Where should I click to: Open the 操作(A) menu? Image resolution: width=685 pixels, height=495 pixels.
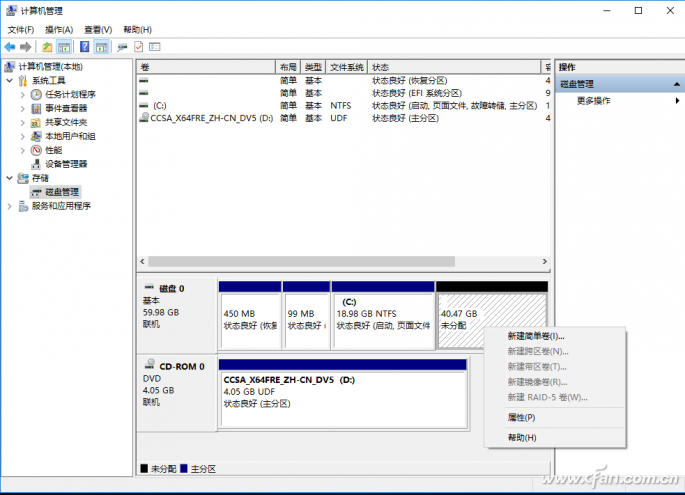tap(59, 30)
